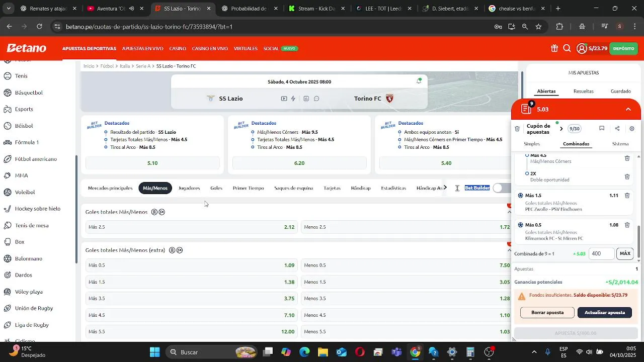The height and width of the screenshot is (362, 644).
Task: Collapse the bet slip with the chevron
Action: [628, 109]
